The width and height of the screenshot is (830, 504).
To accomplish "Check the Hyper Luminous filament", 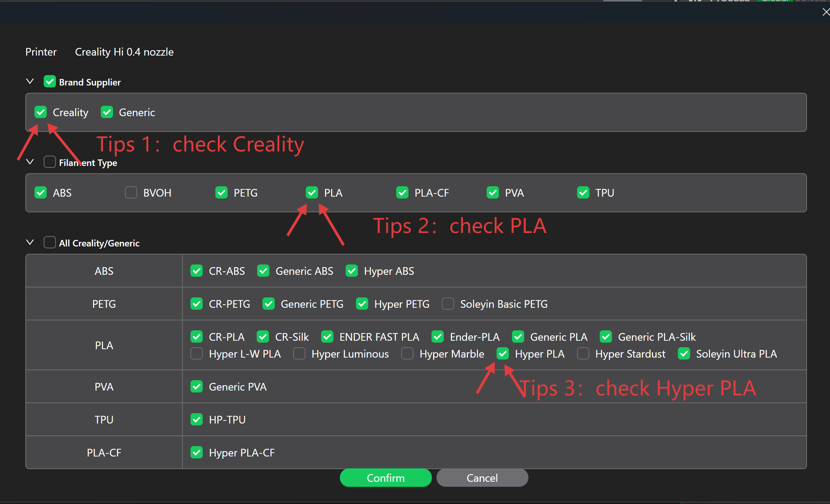I will pyautogui.click(x=299, y=354).
